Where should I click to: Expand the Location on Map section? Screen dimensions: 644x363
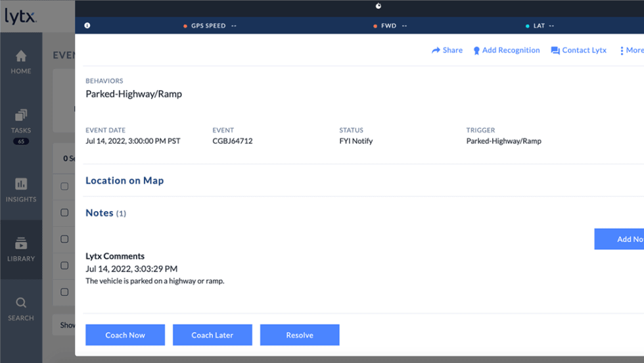click(x=125, y=181)
